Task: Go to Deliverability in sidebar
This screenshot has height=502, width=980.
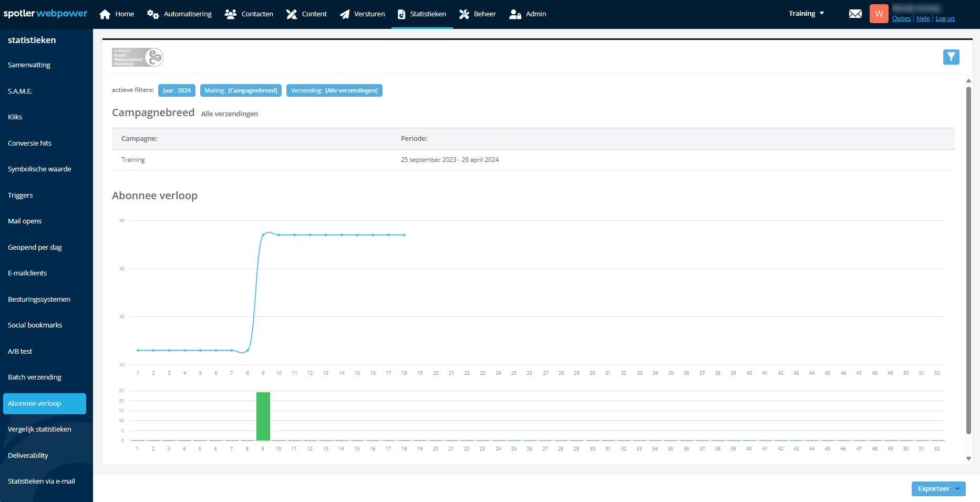Action: point(28,456)
